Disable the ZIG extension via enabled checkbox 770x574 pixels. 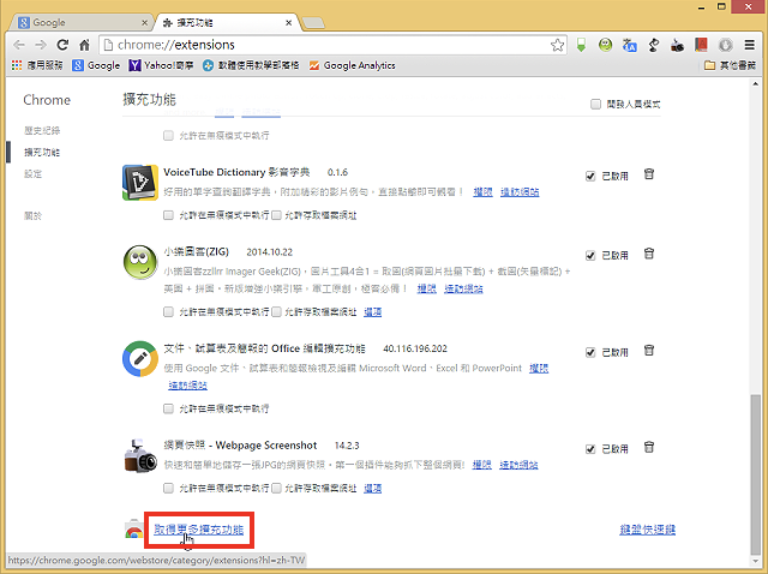590,255
